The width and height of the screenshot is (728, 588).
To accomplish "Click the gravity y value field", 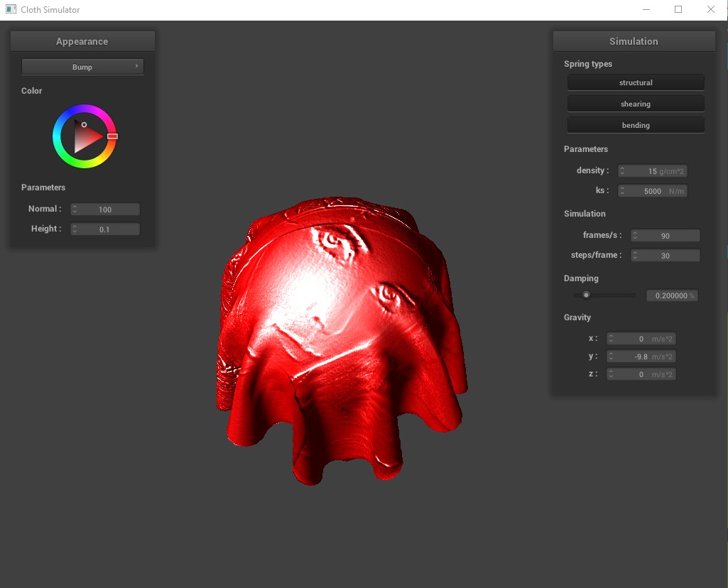I will [x=641, y=356].
